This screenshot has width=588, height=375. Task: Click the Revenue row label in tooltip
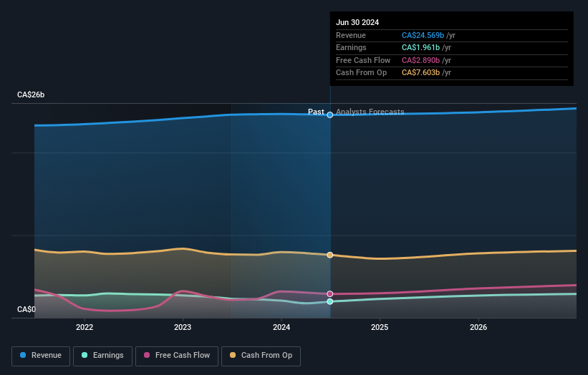click(x=351, y=35)
